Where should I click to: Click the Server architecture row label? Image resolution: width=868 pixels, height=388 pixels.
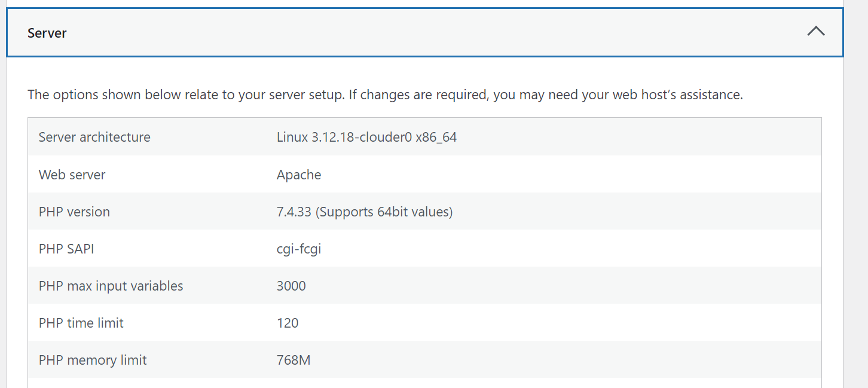click(x=94, y=138)
